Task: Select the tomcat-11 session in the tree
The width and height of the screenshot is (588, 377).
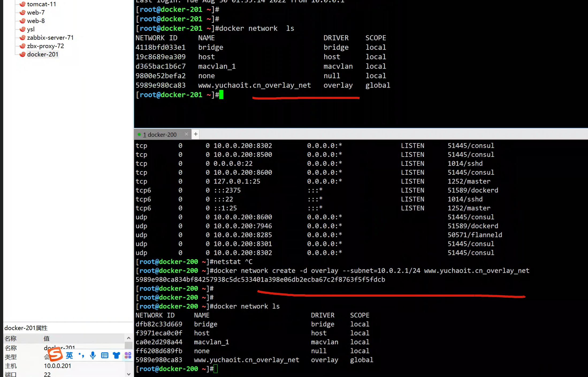Action: coord(41,4)
